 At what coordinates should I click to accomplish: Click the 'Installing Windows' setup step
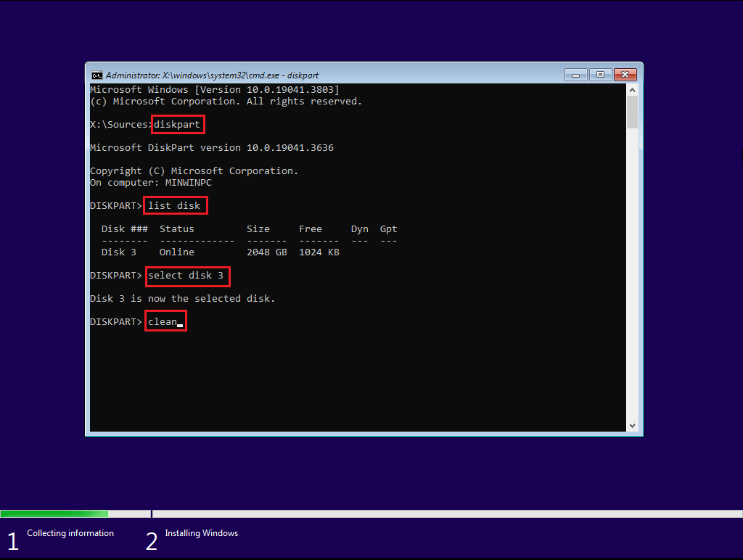[x=201, y=532]
